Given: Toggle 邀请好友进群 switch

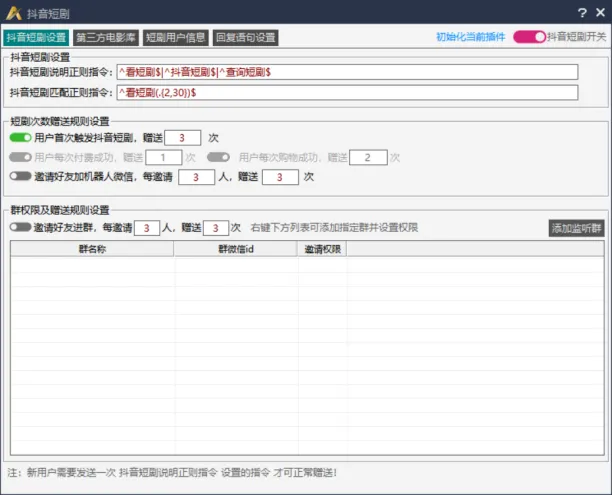Looking at the screenshot, I should 20,227.
